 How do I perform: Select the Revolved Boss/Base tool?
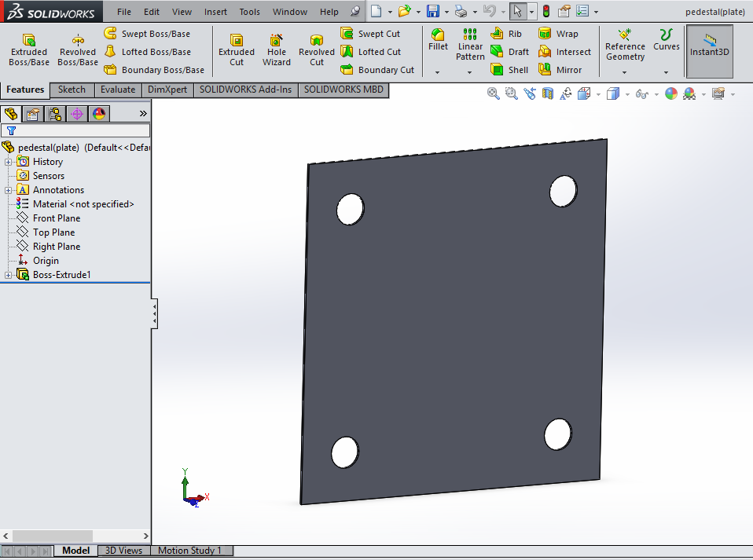tap(77, 50)
